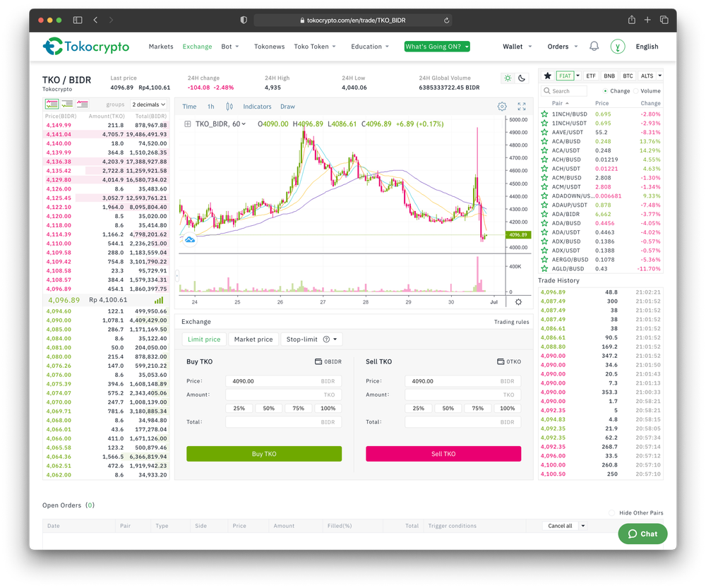Open the user profile avatar icon
This screenshot has width=706, height=588.
617,47
